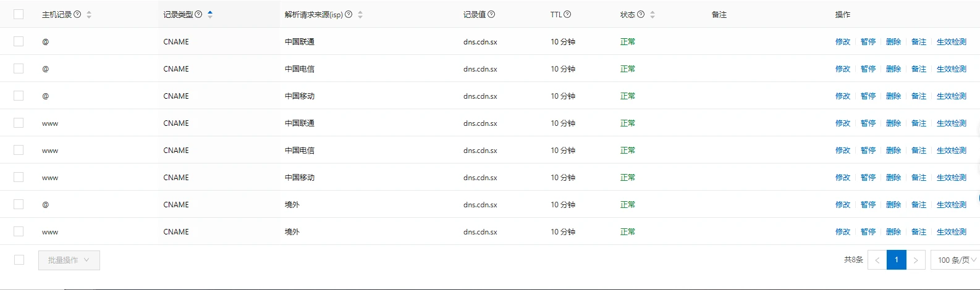This screenshot has width=980, height=290.
Task: Select checkbox for www 境外 record
Action: (x=19, y=231)
